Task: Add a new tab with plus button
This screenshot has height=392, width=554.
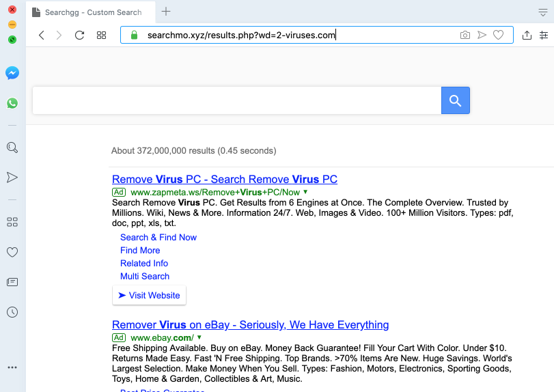Action: click(x=166, y=12)
